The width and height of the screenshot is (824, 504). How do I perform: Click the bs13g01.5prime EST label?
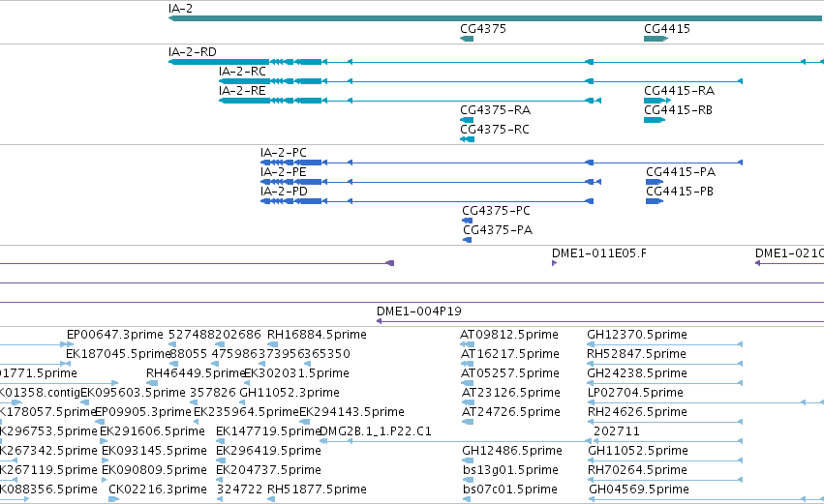tap(510, 470)
